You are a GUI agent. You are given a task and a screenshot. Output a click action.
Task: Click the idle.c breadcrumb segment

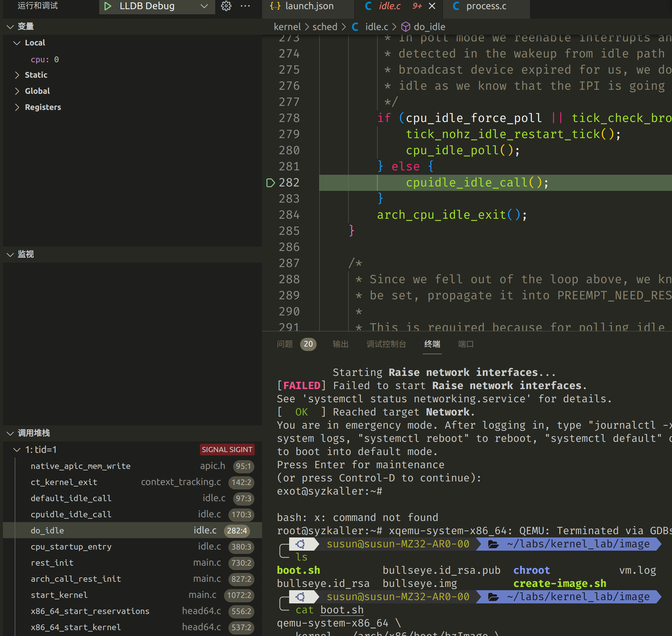[x=377, y=27]
